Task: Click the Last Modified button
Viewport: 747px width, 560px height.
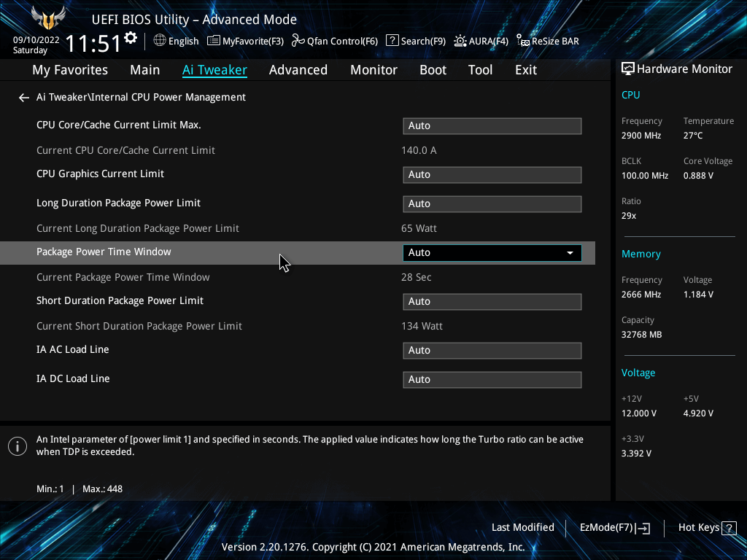Action: 522,528
